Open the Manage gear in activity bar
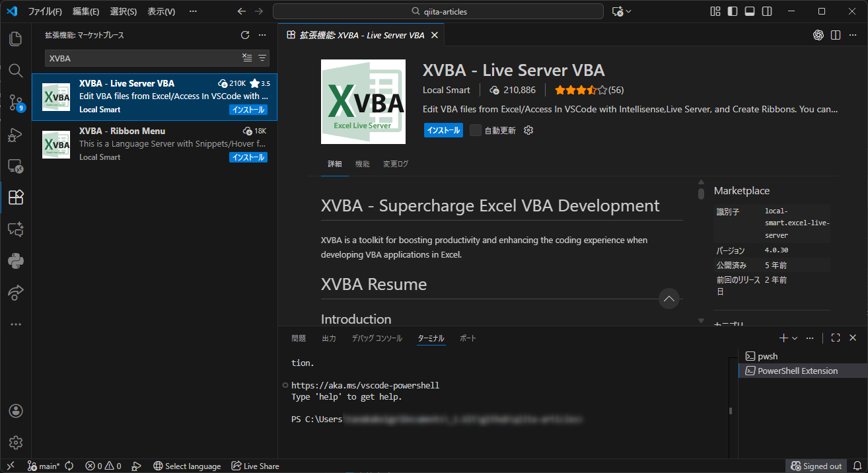The width and height of the screenshot is (868, 473). (16, 442)
